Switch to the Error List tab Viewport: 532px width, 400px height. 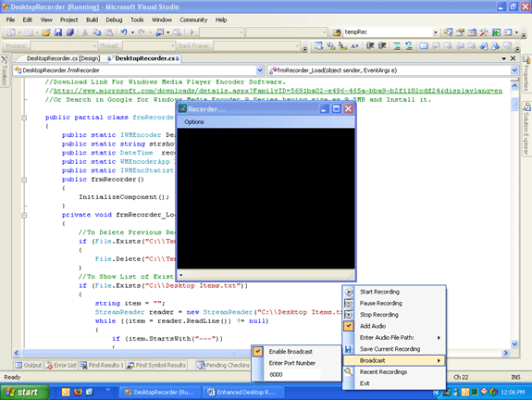point(61,365)
